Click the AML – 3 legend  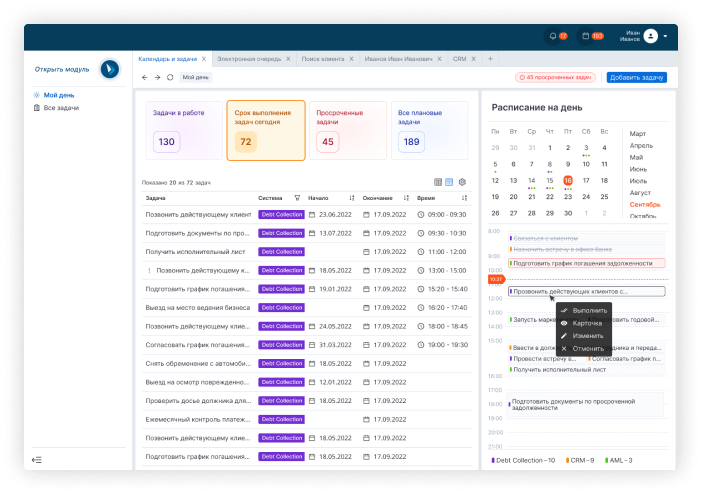[618, 460]
